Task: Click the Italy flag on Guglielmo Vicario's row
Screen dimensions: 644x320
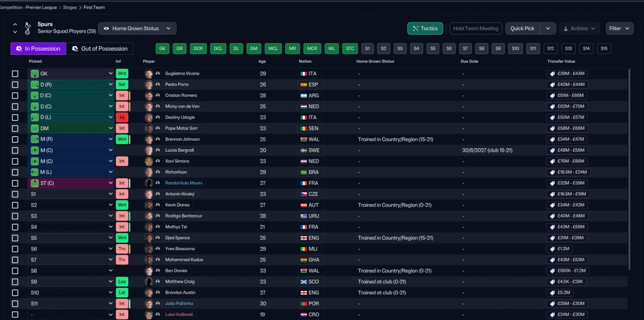Action: tap(303, 73)
